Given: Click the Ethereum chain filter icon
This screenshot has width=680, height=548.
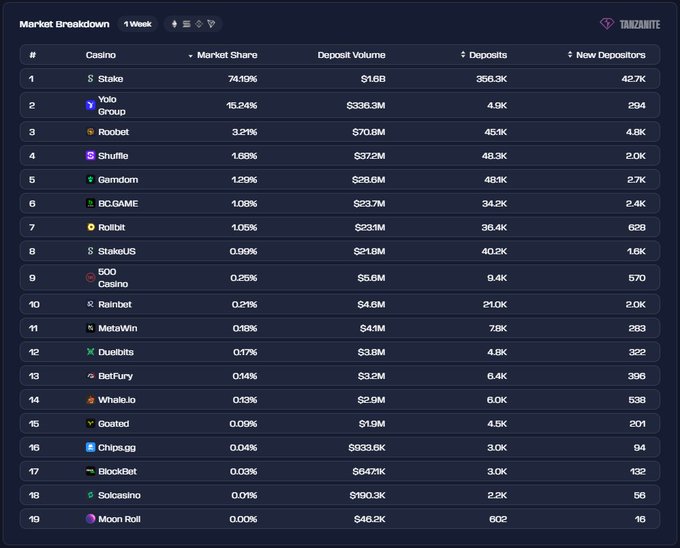Looking at the screenshot, I should 174,24.
